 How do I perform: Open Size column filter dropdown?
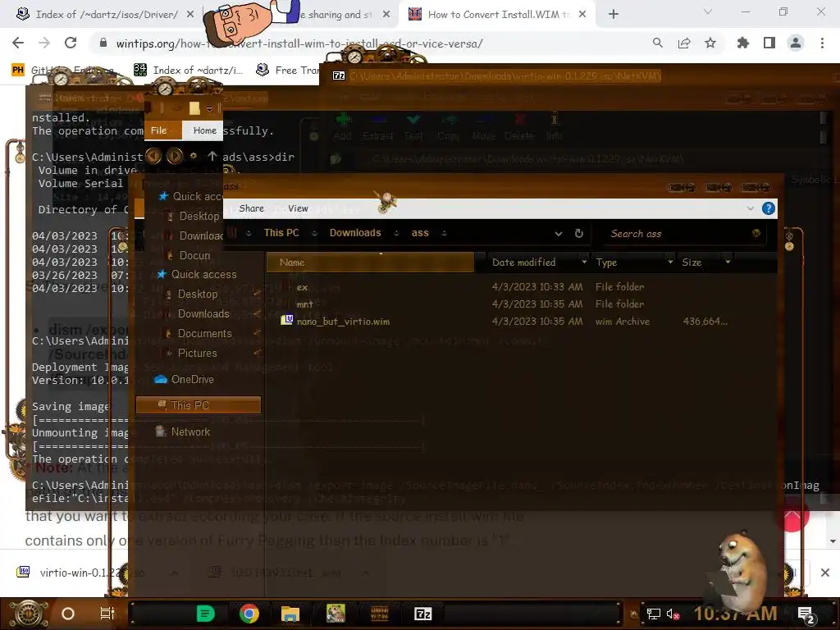click(728, 262)
